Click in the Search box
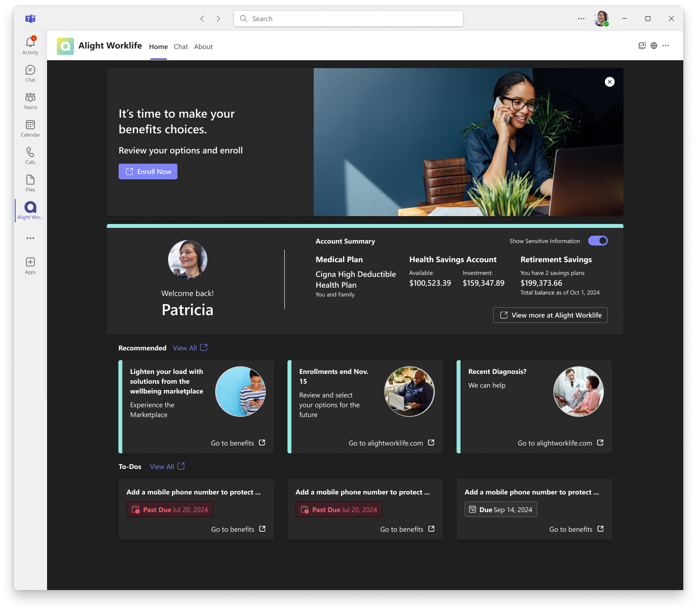697x616 pixels. [x=348, y=19]
